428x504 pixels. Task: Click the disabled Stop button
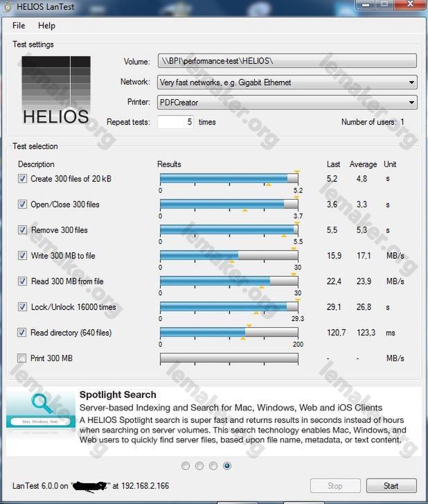tap(335, 486)
